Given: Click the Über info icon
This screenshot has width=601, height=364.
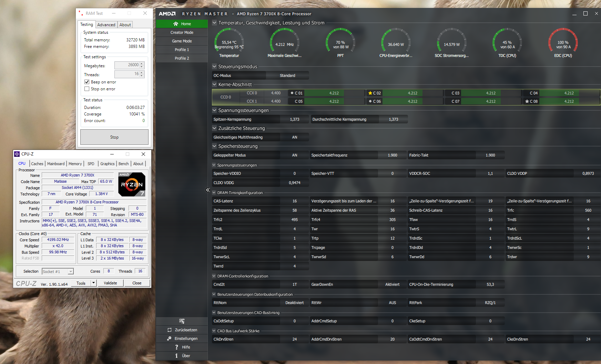Looking at the screenshot, I should [x=176, y=356].
